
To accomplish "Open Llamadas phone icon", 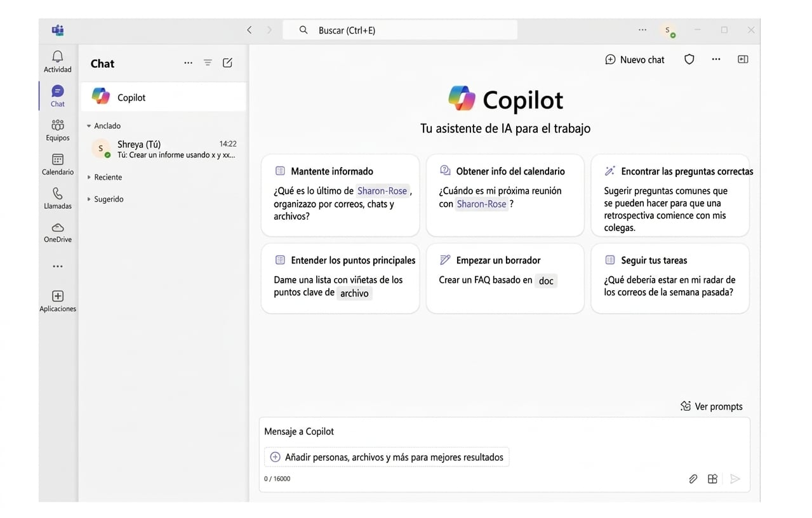I will coord(57,194).
